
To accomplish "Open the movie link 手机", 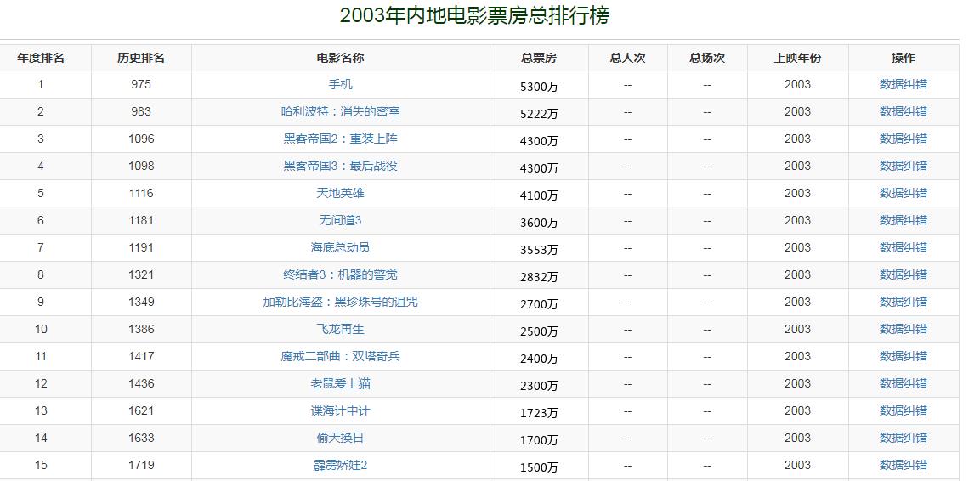I will pyautogui.click(x=340, y=84).
